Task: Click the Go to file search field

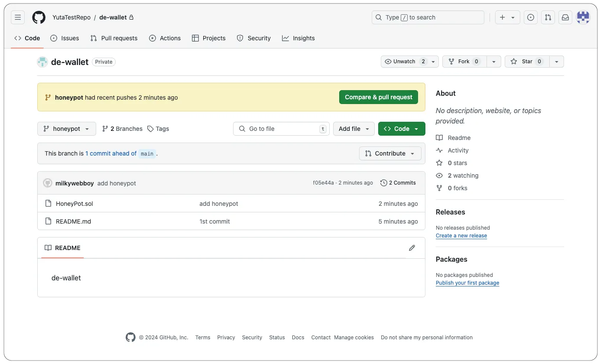Action: point(281,129)
